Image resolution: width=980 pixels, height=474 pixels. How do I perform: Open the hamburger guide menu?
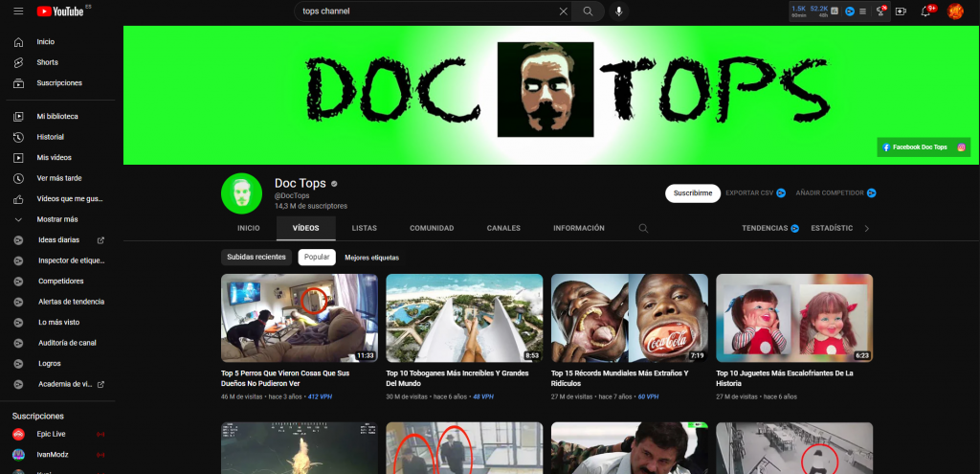click(18, 11)
